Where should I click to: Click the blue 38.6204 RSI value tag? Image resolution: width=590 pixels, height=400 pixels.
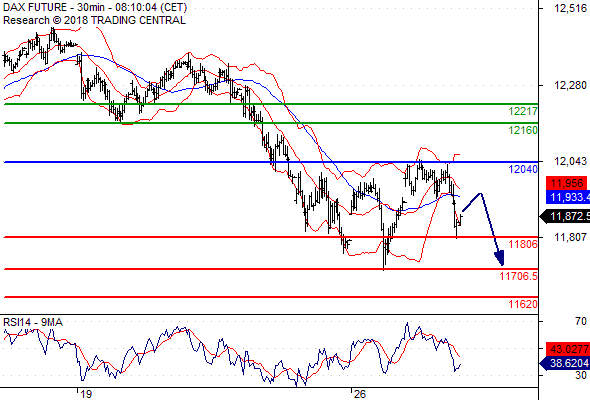tap(565, 363)
